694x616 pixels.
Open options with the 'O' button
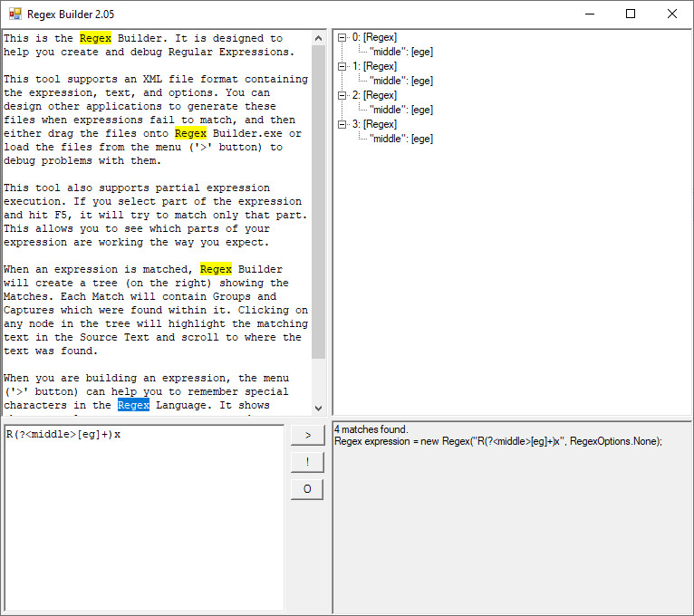click(x=308, y=489)
